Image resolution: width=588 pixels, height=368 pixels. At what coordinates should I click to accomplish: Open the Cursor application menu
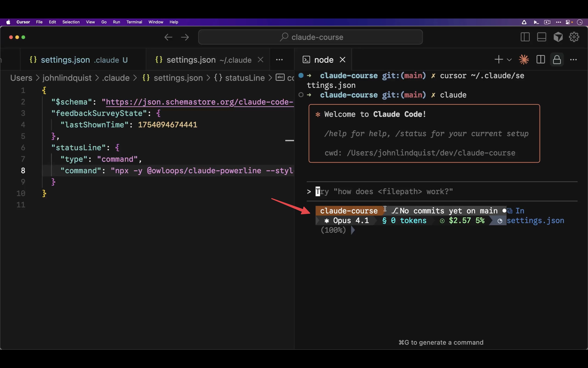pos(23,22)
